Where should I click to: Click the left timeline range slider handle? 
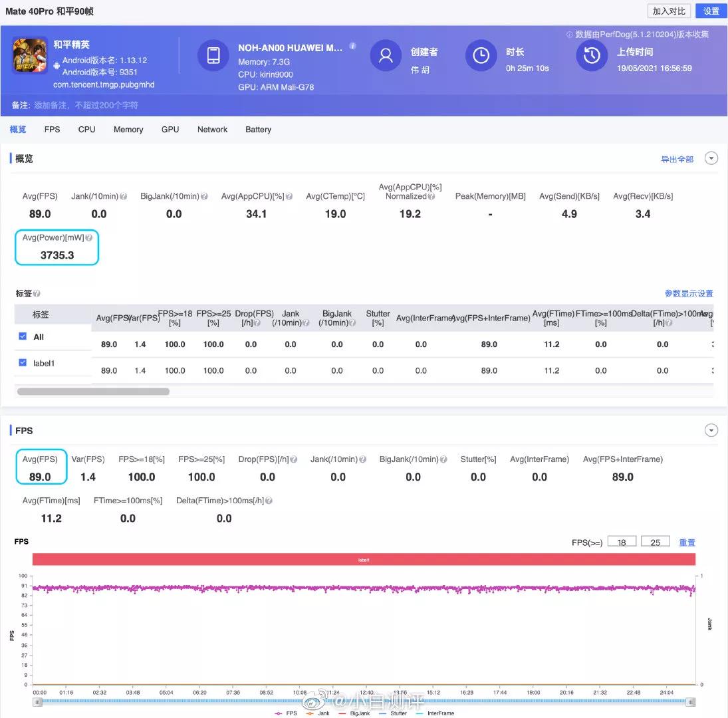[38, 701]
